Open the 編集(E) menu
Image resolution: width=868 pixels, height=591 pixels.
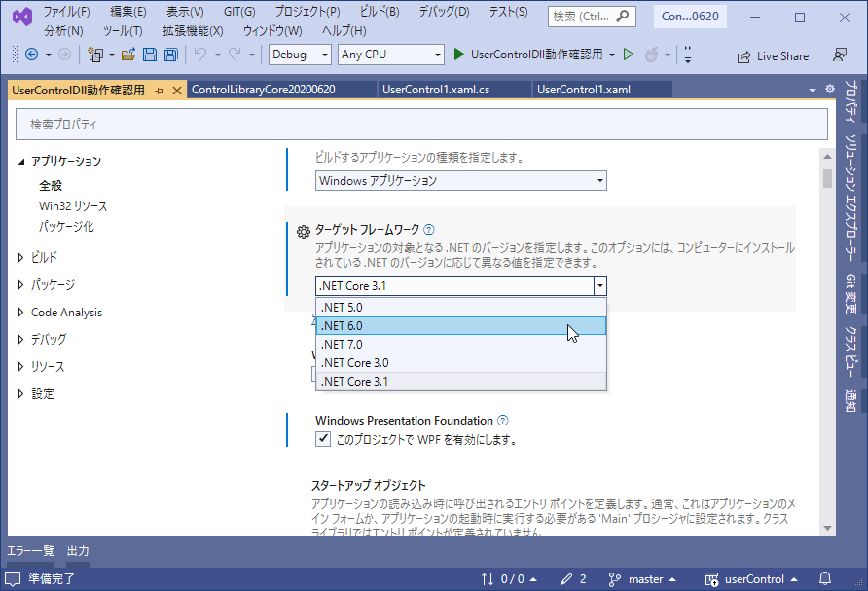tap(127, 12)
